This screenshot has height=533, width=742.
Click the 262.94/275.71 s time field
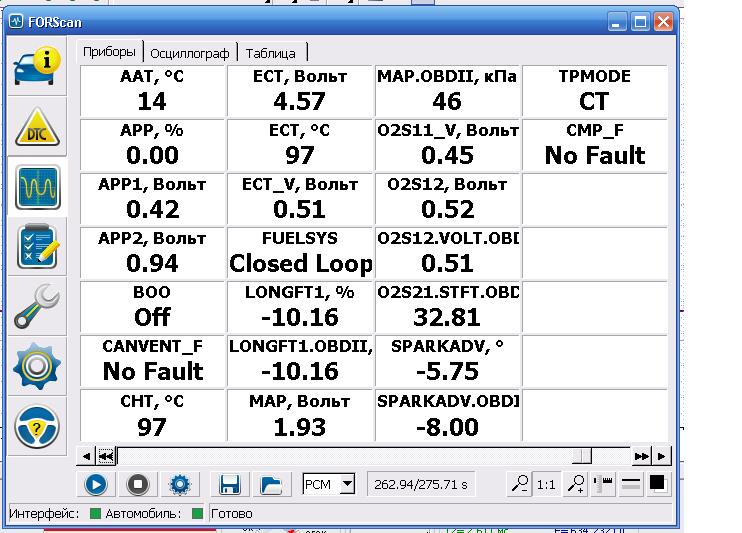click(x=421, y=484)
